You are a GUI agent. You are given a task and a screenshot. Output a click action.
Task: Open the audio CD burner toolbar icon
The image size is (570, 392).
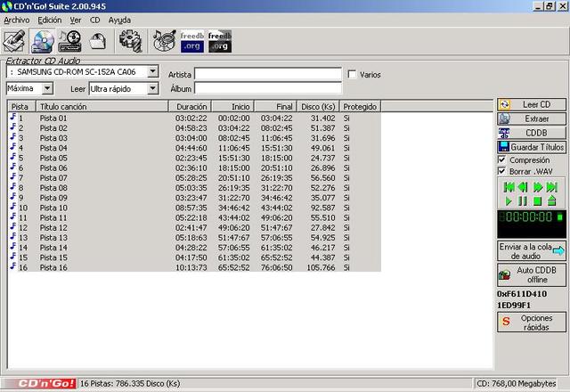tap(69, 41)
